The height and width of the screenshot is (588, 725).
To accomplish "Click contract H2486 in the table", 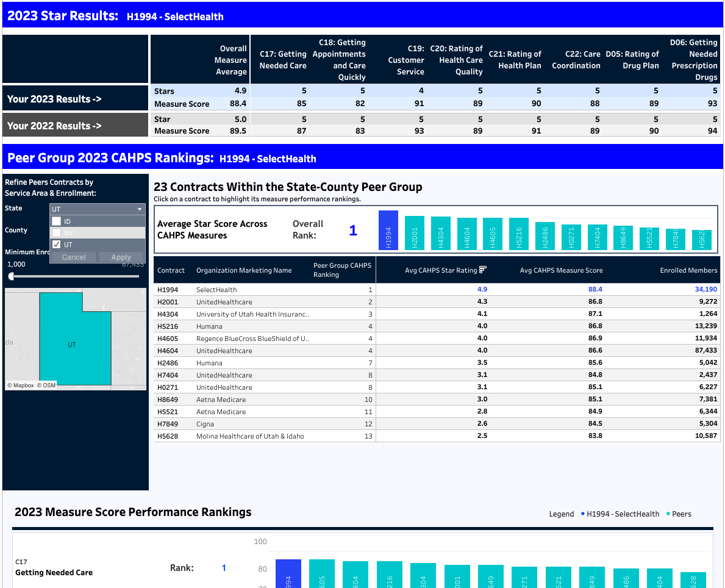I will [x=168, y=363].
